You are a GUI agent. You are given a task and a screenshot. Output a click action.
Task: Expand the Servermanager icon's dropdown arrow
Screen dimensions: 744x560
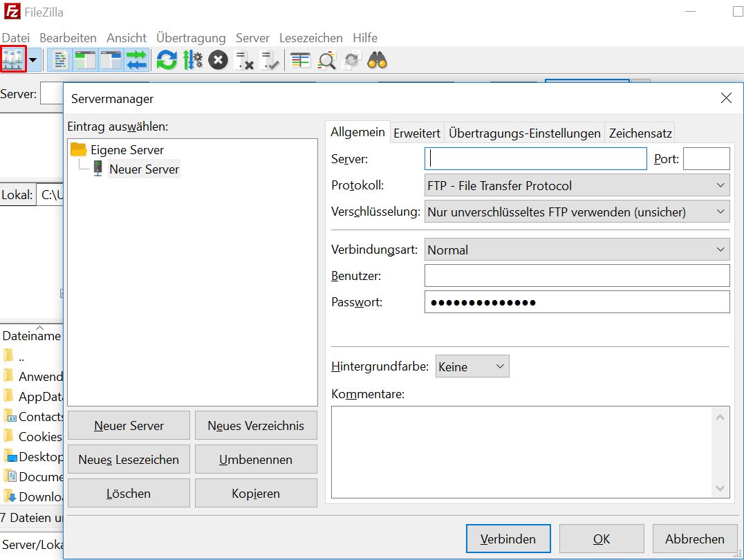click(x=32, y=60)
